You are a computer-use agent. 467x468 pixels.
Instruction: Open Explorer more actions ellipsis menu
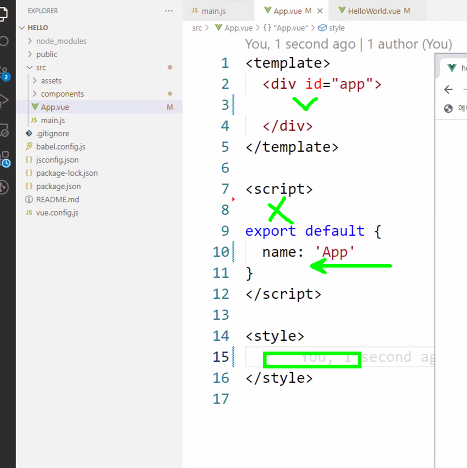tap(169, 11)
